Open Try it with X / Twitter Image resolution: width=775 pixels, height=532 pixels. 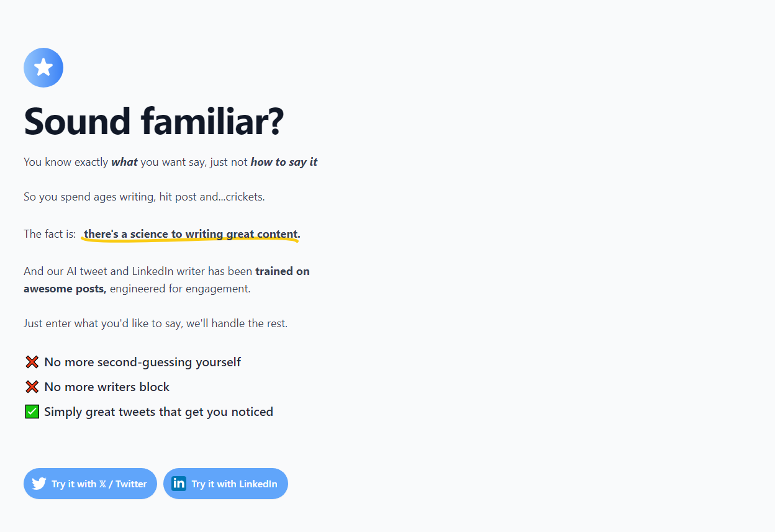click(90, 484)
